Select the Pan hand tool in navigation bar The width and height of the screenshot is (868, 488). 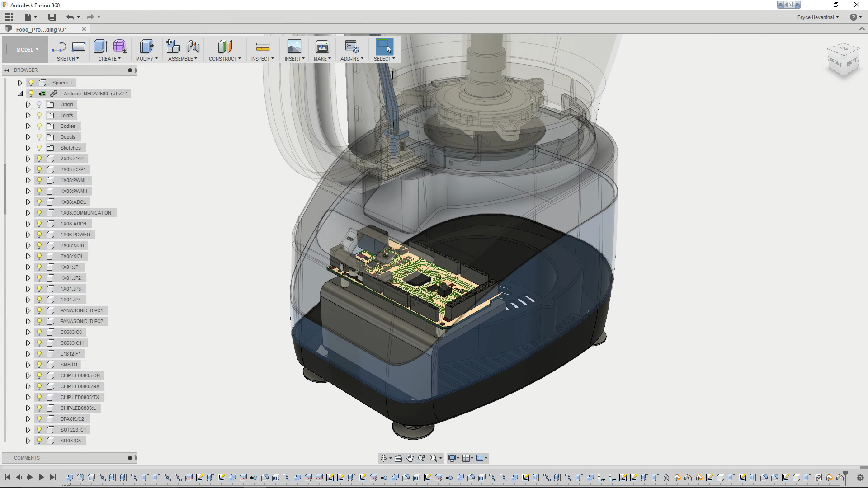(x=410, y=458)
